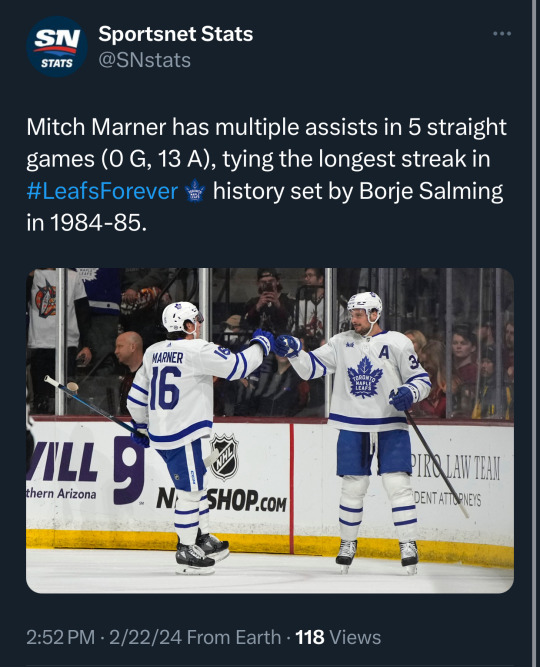Open the tweet photo of Marner's fist bump
This screenshot has width=540, height=667.
(270, 430)
